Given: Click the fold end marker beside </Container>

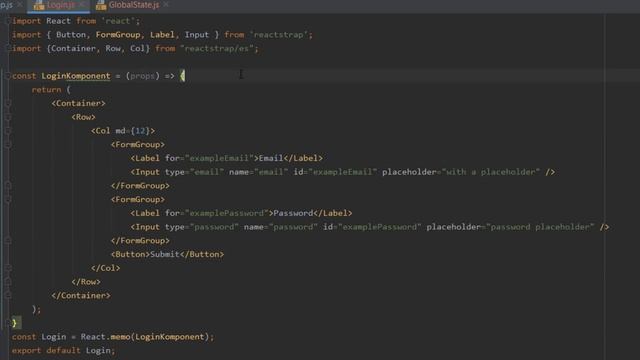Looking at the screenshot, I should click(8, 296).
